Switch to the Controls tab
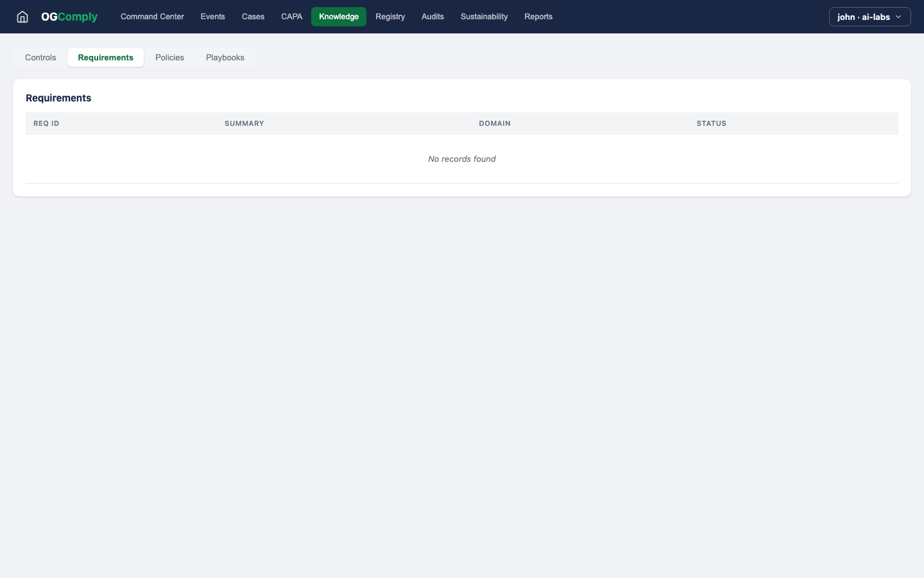924x578 pixels. click(x=40, y=58)
